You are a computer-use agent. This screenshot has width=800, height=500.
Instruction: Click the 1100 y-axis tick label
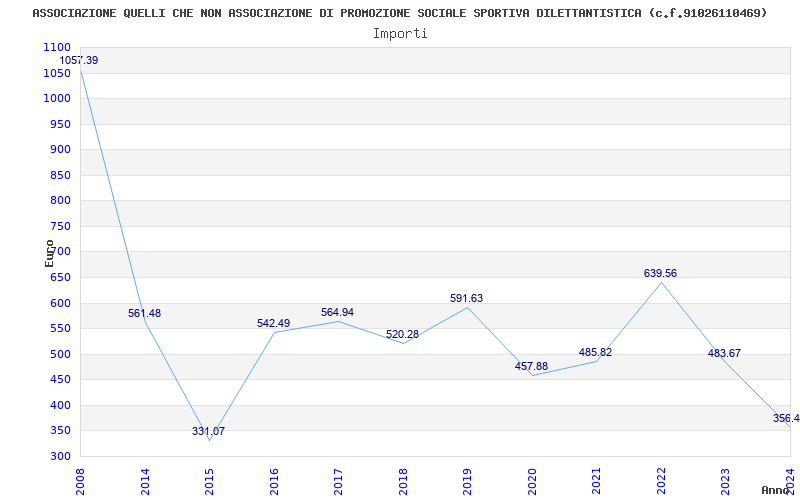pyautogui.click(x=58, y=47)
